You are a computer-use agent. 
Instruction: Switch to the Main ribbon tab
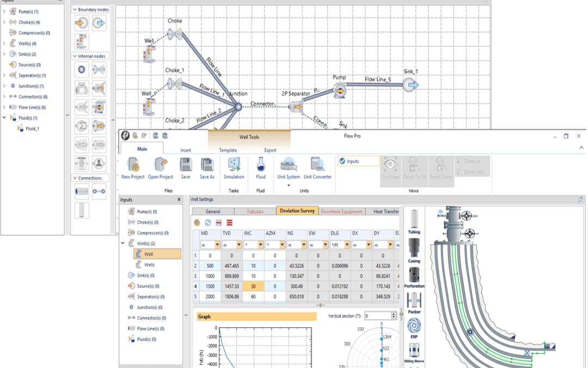coord(142,149)
